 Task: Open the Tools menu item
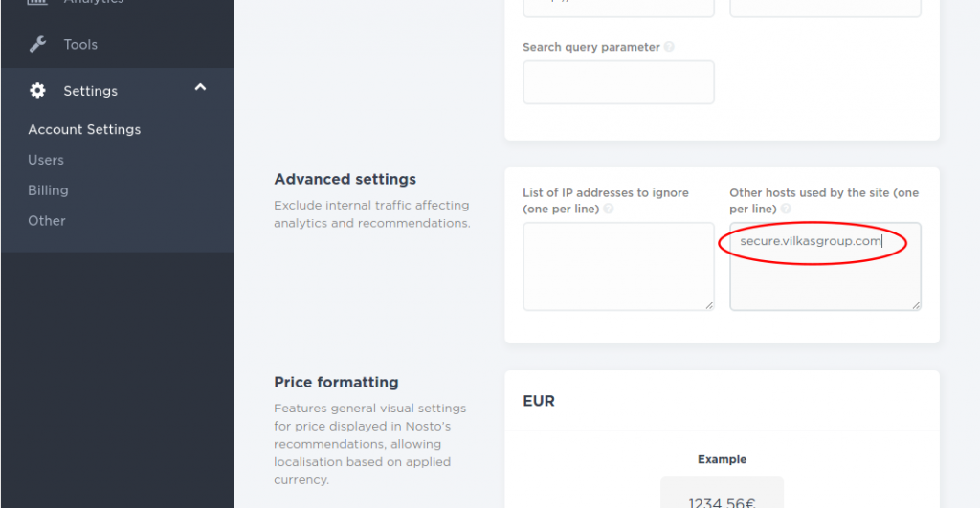[x=80, y=44]
